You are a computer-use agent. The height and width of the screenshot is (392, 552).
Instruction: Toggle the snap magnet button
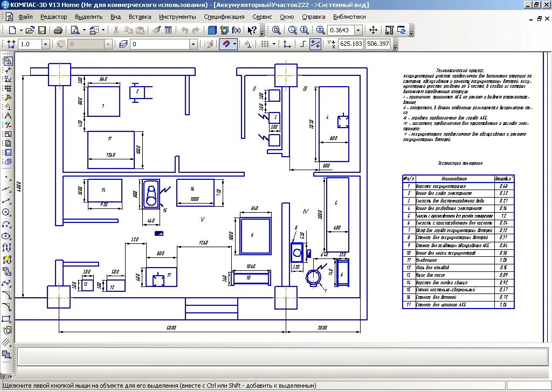[x=226, y=44]
